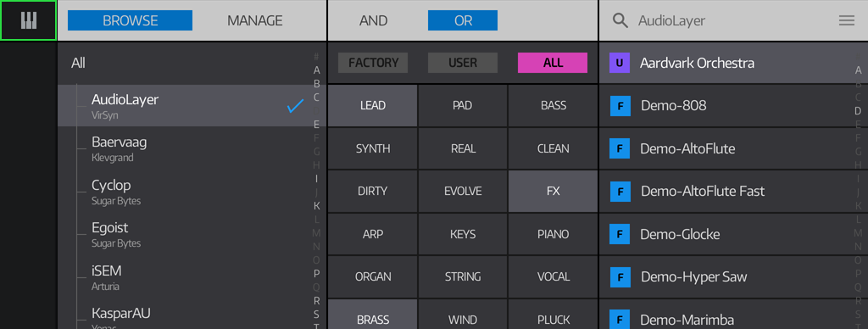Switch to the BROWSE tab
Screen dimensions: 868x329
pyautogui.click(x=130, y=20)
